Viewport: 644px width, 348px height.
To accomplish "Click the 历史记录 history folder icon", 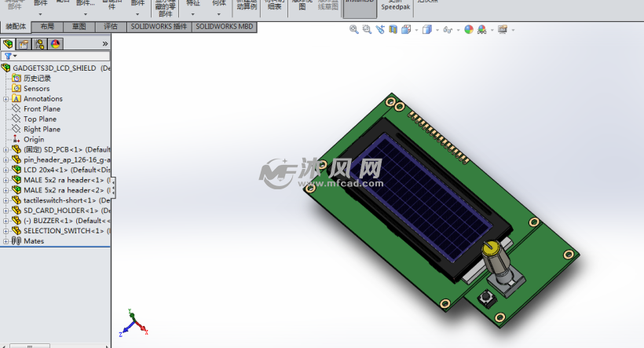I will coord(16,78).
